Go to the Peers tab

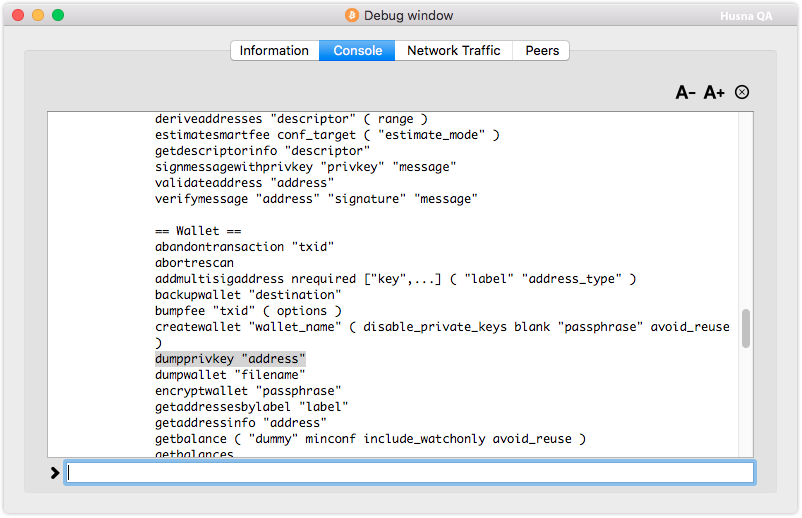(542, 51)
